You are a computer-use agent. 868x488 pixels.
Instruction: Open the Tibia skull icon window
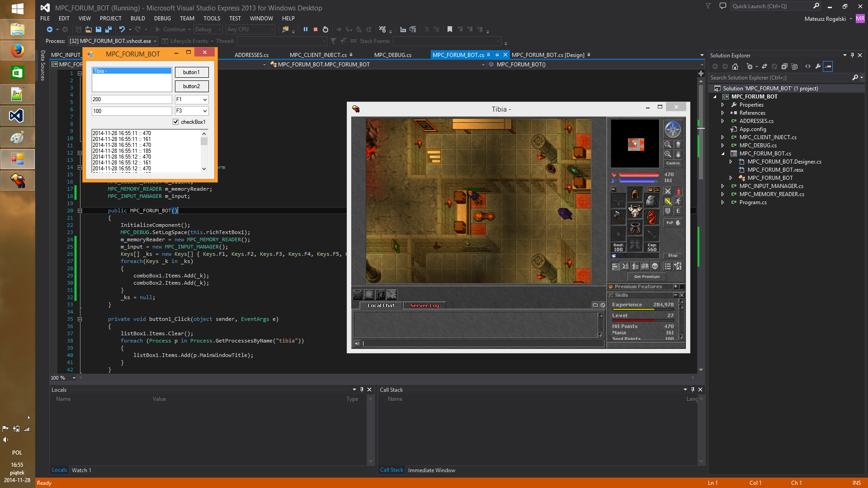pos(655,266)
